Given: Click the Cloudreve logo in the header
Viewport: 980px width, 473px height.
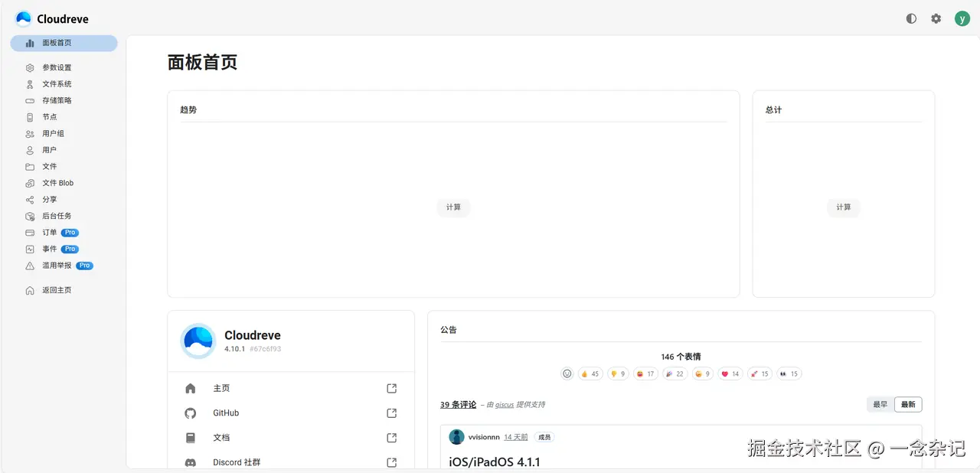Looking at the screenshot, I should [51, 18].
